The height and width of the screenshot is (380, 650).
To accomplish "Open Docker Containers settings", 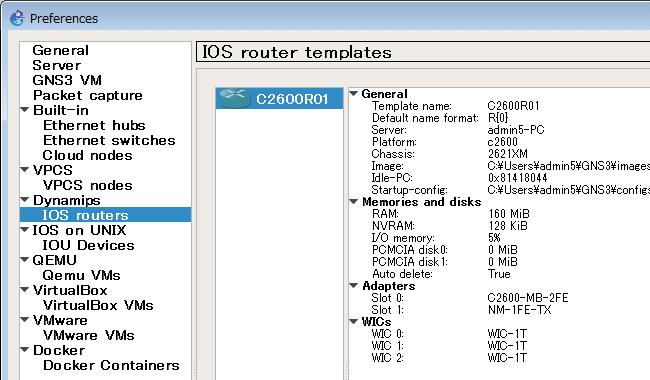I will tap(111, 365).
